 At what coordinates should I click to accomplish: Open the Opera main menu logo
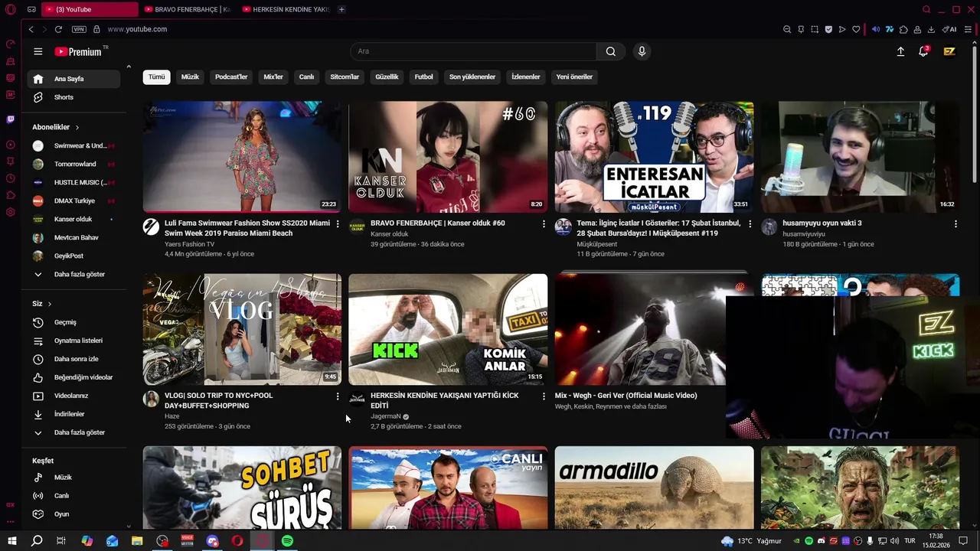click(x=11, y=9)
